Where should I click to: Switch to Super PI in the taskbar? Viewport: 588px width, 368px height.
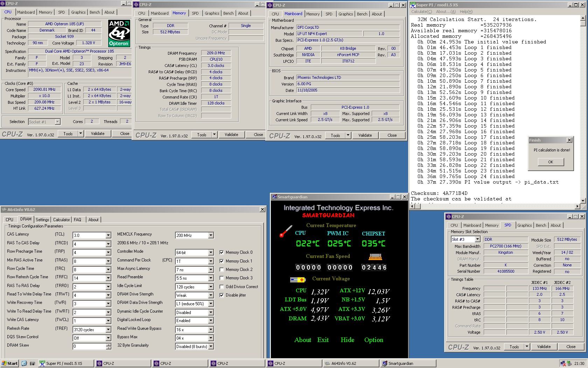[66, 363]
